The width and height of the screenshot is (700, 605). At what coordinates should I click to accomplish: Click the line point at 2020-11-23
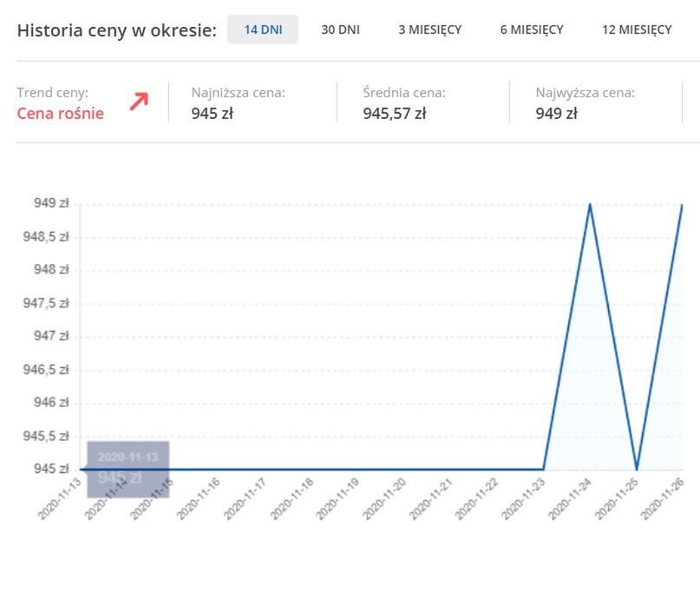click(x=544, y=470)
